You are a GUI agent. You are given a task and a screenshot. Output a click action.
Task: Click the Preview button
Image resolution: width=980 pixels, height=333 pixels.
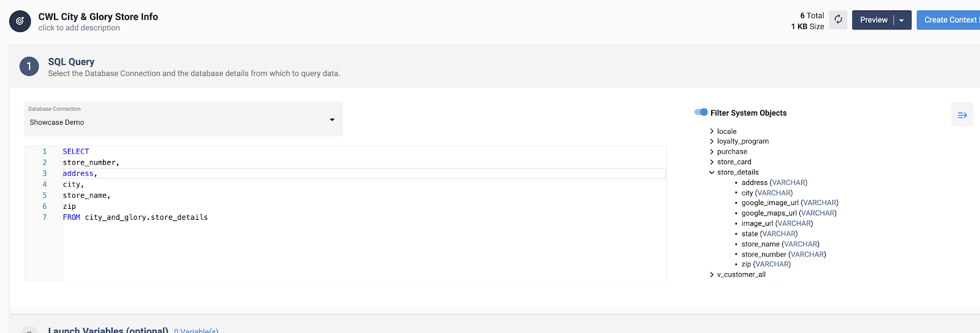(x=873, y=20)
